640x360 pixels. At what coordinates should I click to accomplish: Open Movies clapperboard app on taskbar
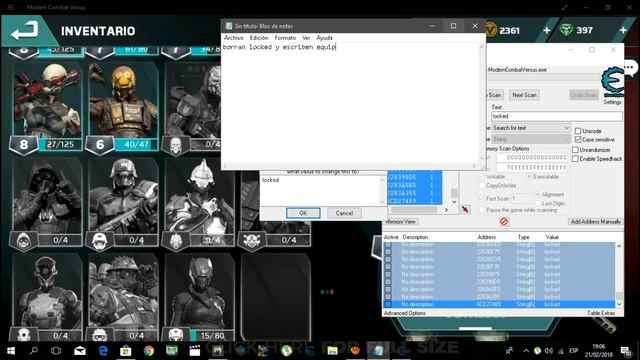click(x=195, y=351)
